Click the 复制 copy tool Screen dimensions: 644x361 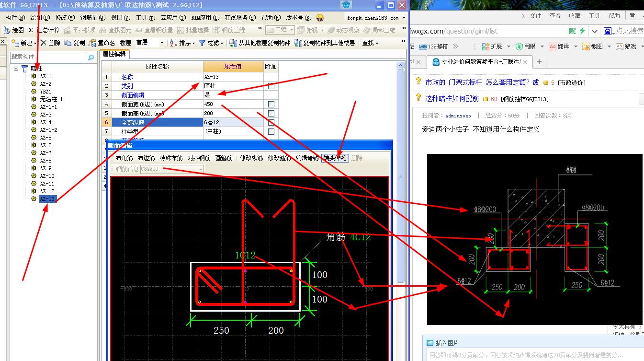point(75,43)
